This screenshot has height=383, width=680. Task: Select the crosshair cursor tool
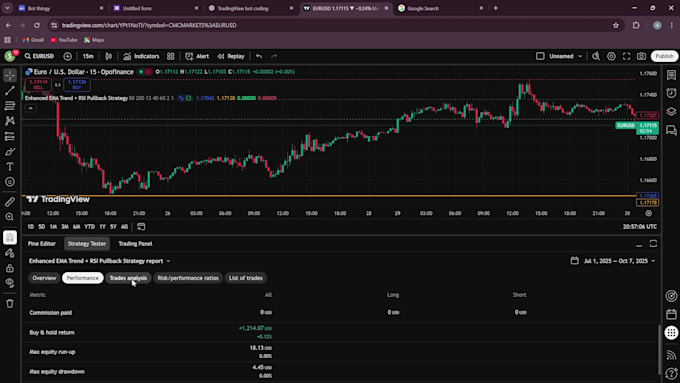pos(10,75)
